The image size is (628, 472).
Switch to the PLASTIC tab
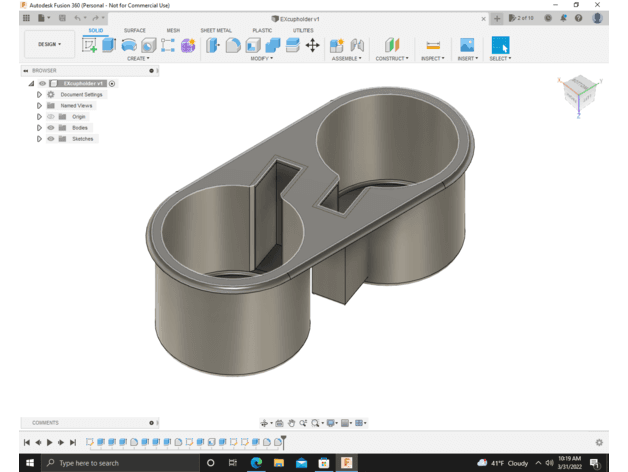pos(262,30)
